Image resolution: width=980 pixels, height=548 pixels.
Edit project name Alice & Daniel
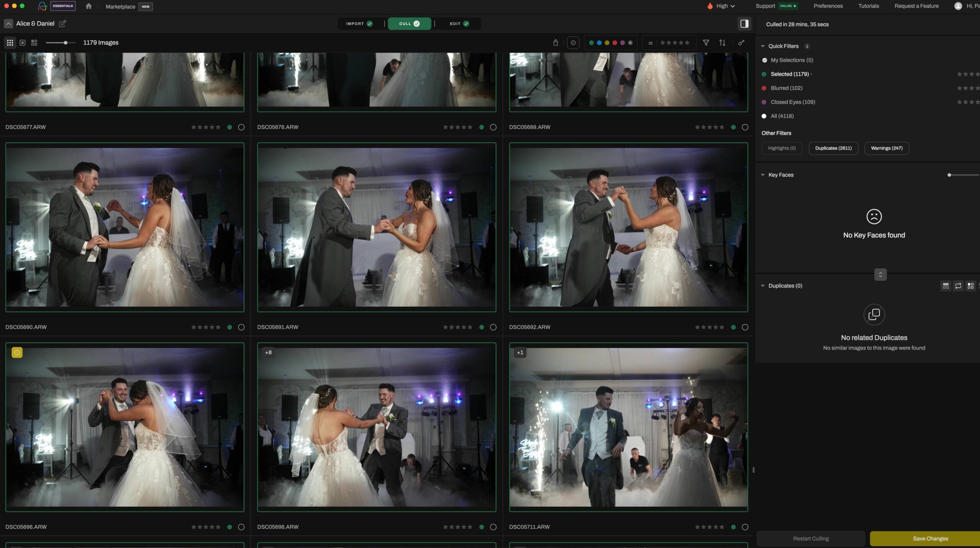[x=62, y=23]
